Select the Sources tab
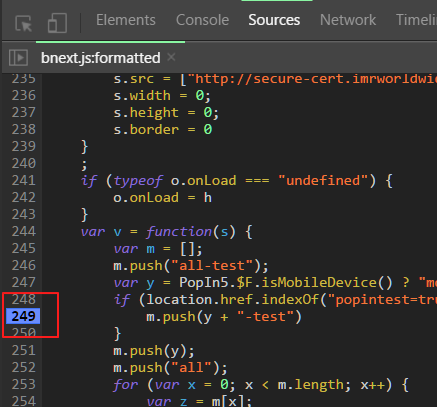The image size is (437, 407). (274, 20)
